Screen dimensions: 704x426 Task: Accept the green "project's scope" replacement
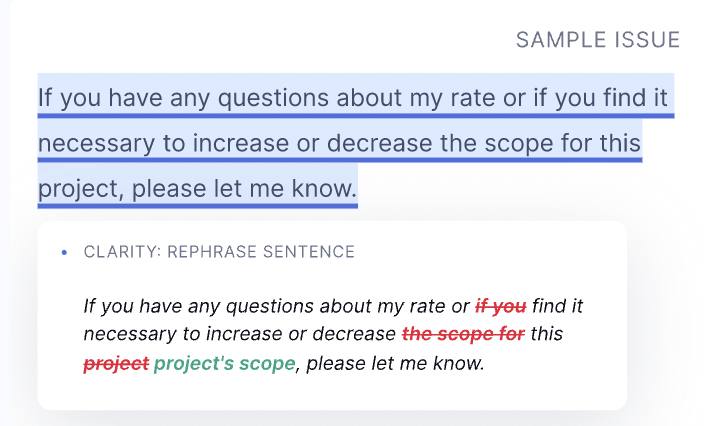point(224,363)
